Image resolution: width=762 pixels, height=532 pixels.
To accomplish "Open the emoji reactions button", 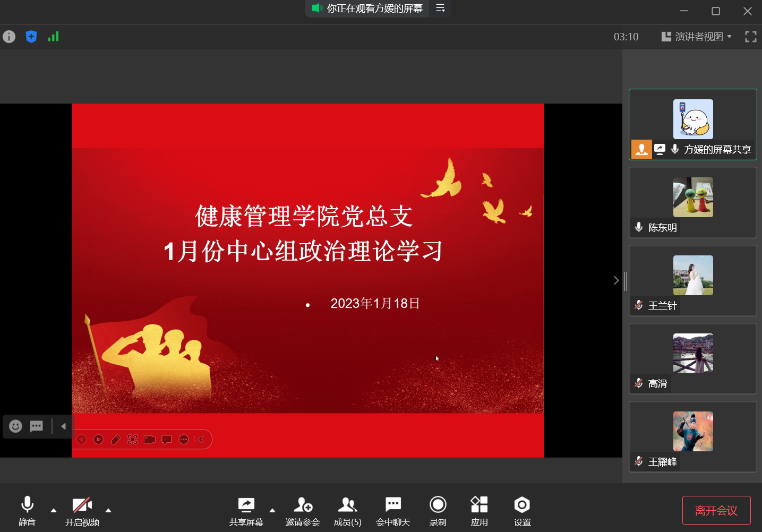I will (15, 426).
